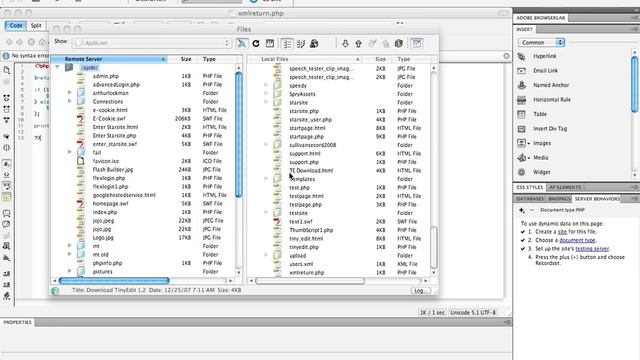This screenshot has height=360, width=640.
Task: Open the AP Elements tab
Action: pyautogui.click(x=565, y=187)
